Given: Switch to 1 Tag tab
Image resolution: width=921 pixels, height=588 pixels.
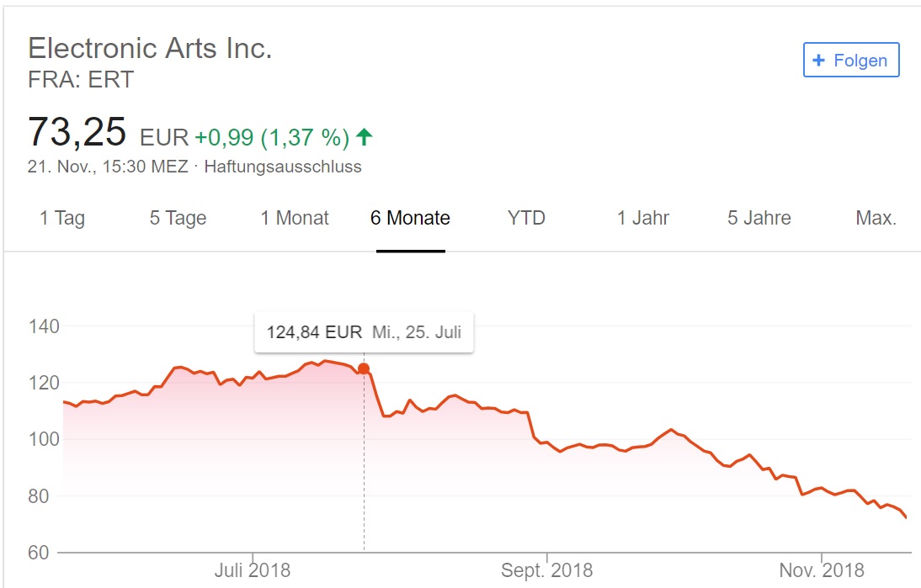Looking at the screenshot, I should (62, 218).
